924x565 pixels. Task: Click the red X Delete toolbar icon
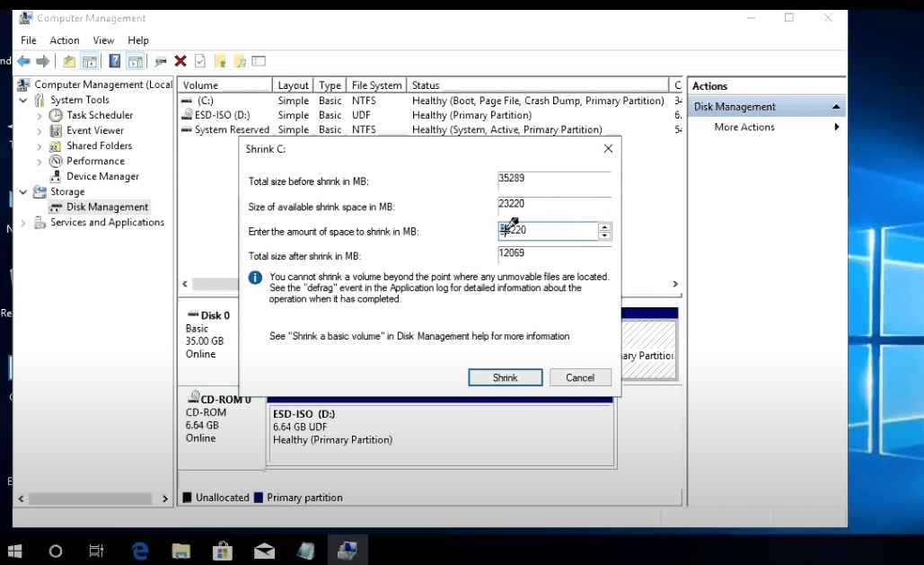(x=180, y=61)
